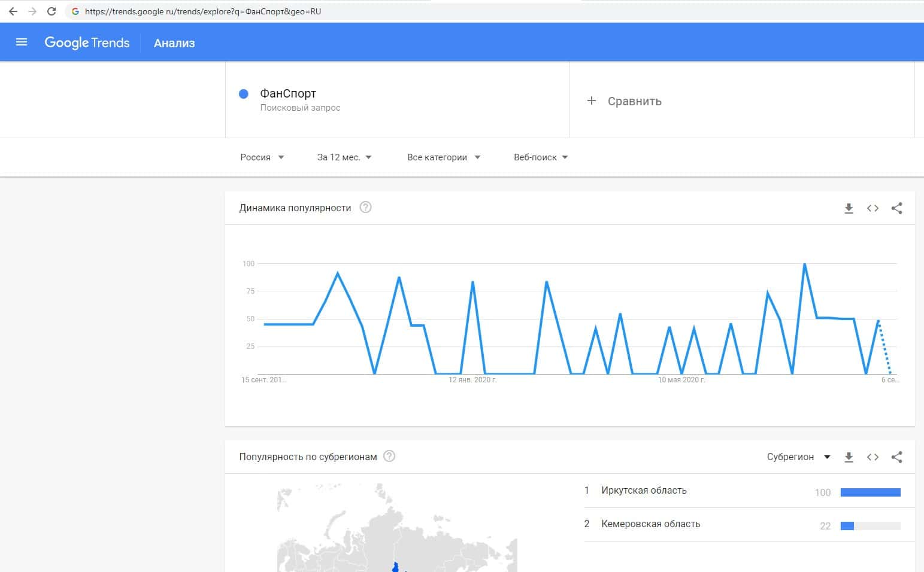
Task: Open the Все категории dropdown
Action: coord(444,157)
